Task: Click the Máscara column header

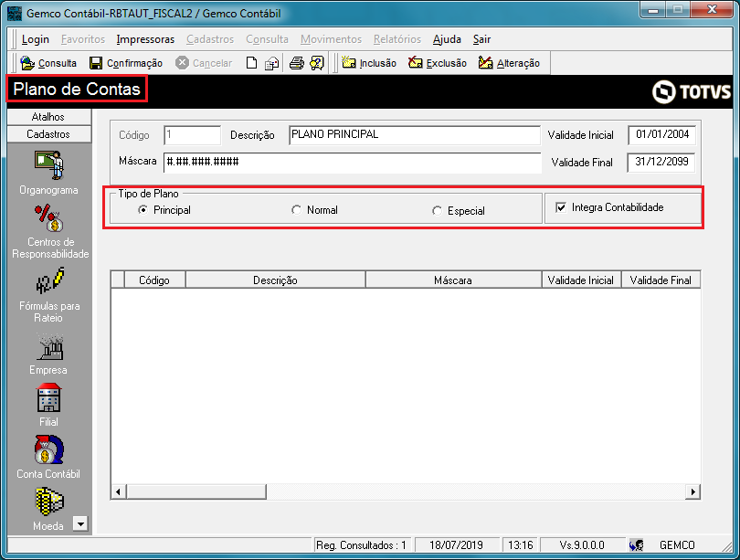Action: 453,280
